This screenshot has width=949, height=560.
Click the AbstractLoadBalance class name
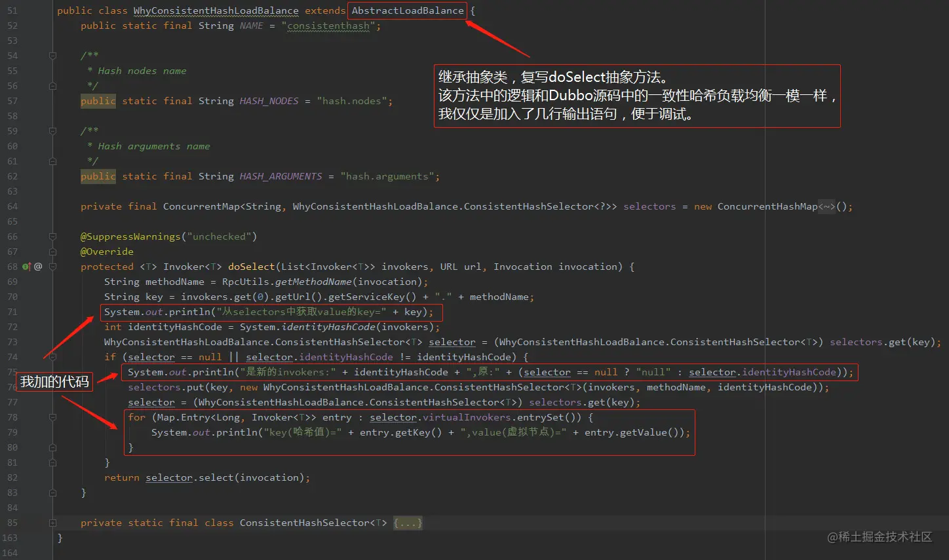pyautogui.click(x=408, y=10)
